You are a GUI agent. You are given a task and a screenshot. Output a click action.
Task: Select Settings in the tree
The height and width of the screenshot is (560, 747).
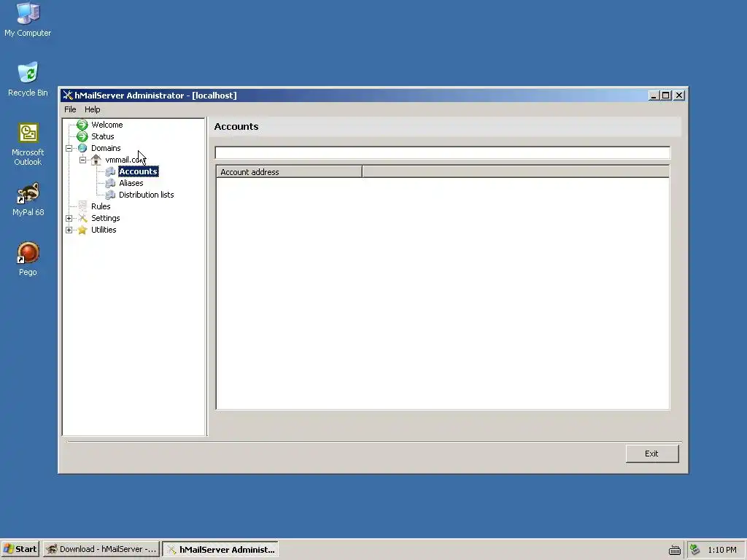tap(105, 218)
